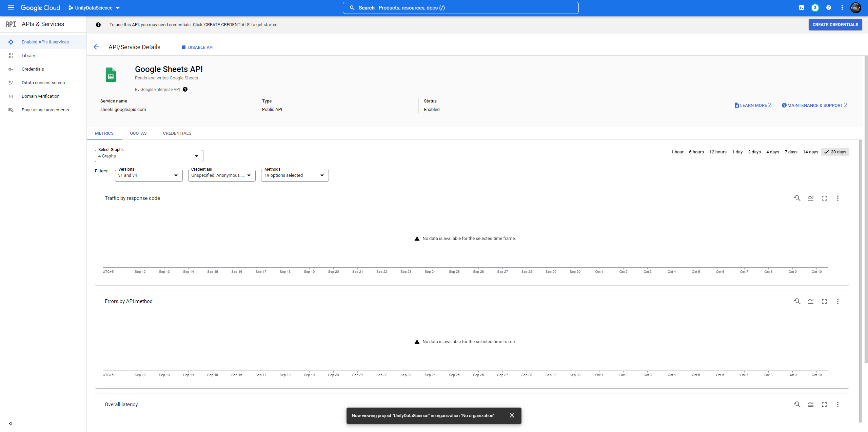Screen dimensions: 868x432
Task: Reset zoom on Traffic by response code chart
Action: [x=797, y=198]
